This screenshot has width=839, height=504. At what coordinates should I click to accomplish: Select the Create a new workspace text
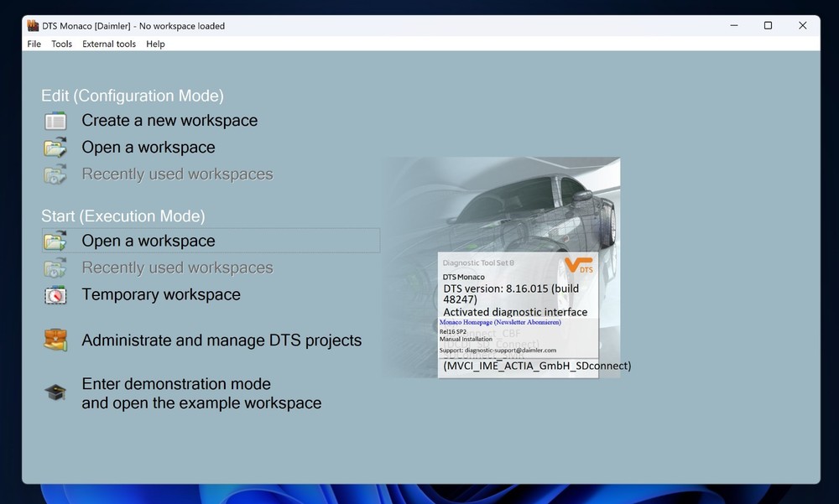coord(169,121)
